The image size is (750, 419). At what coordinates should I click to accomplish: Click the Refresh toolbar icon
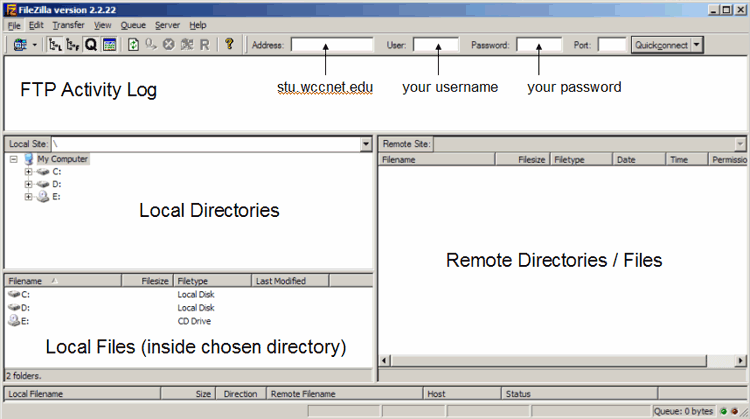click(133, 45)
